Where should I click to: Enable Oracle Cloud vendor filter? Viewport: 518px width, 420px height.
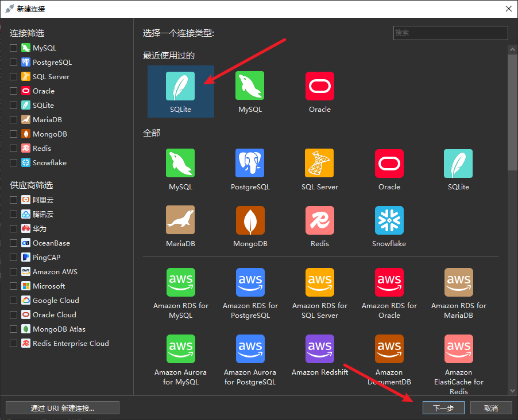pyautogui.click(x=14, y=314)
